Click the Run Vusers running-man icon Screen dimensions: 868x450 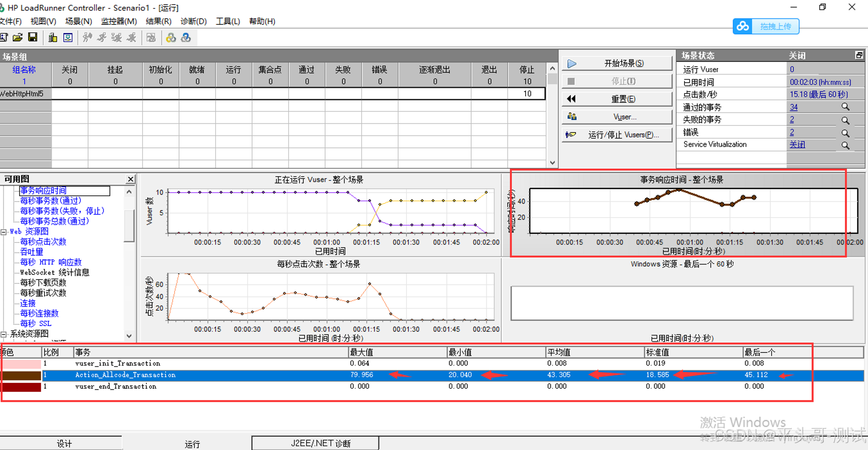[102, 38]
